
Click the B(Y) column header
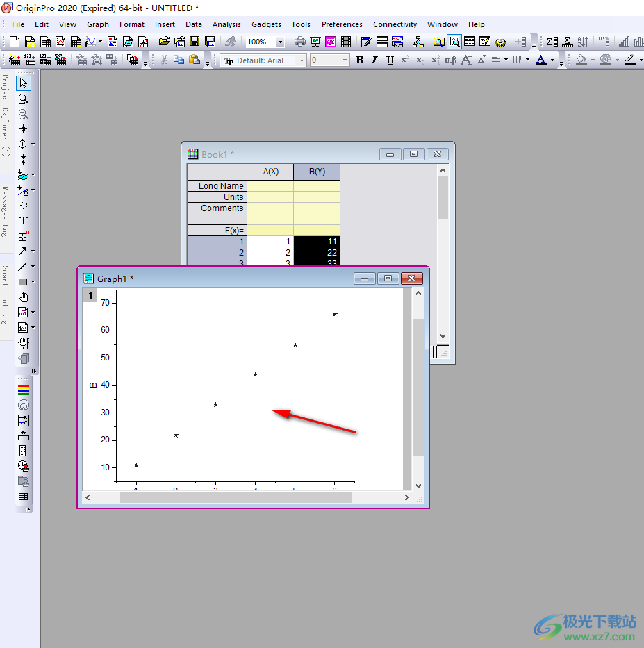(317, 172)
